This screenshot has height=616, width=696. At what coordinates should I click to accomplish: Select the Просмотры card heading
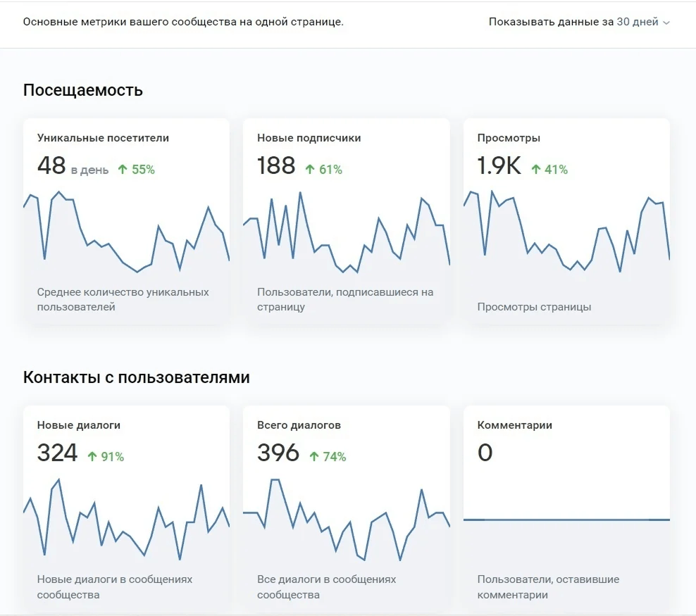(x=509, y=138)
